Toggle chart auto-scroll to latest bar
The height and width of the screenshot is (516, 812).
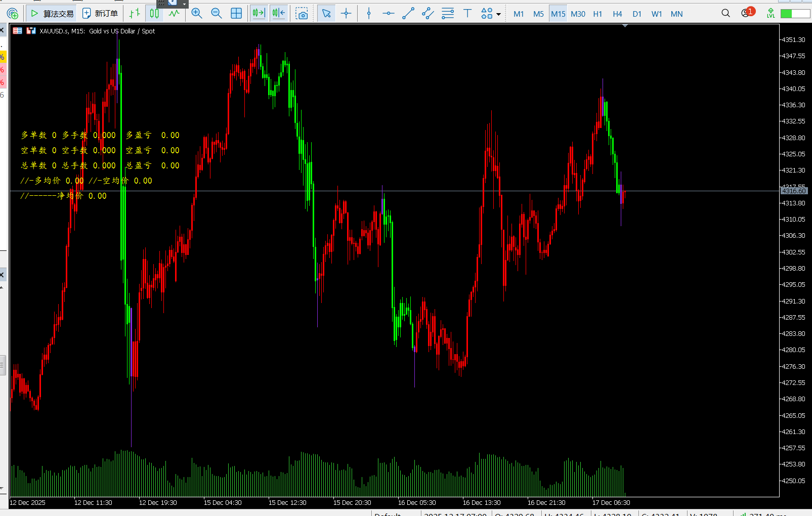(278, 14)
